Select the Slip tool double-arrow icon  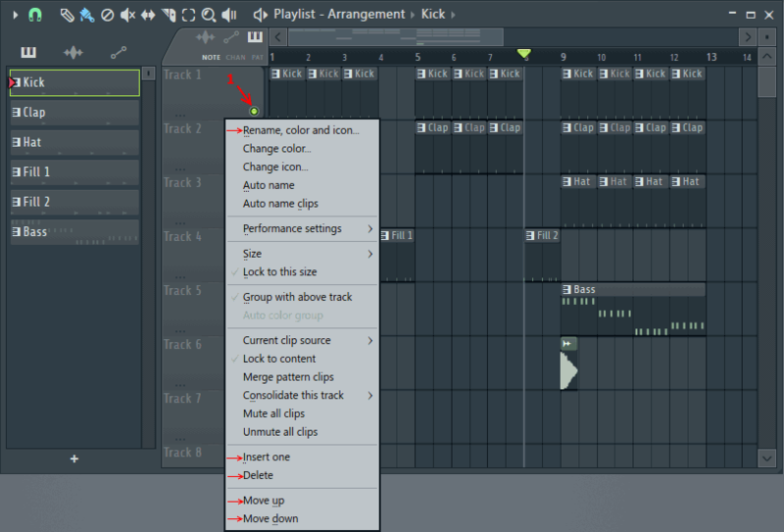148,15
